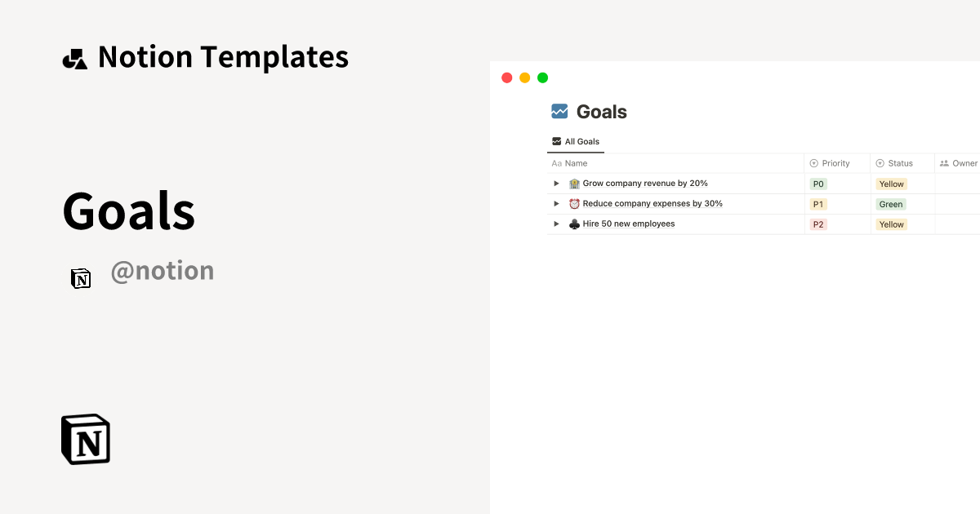Switch to the All Goals tab
This screenshot has width=980, height=514.
576,140
